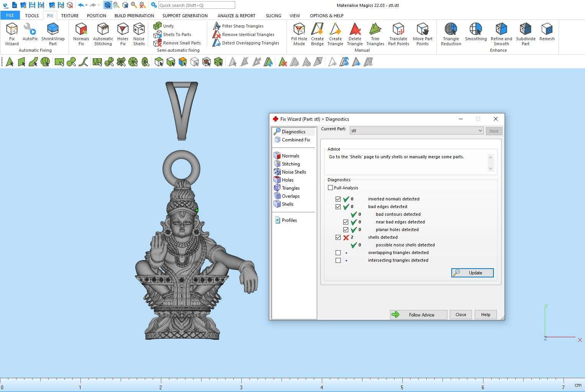
Task: Open the Analyze & Report tab
Action: tap(236, 16)
